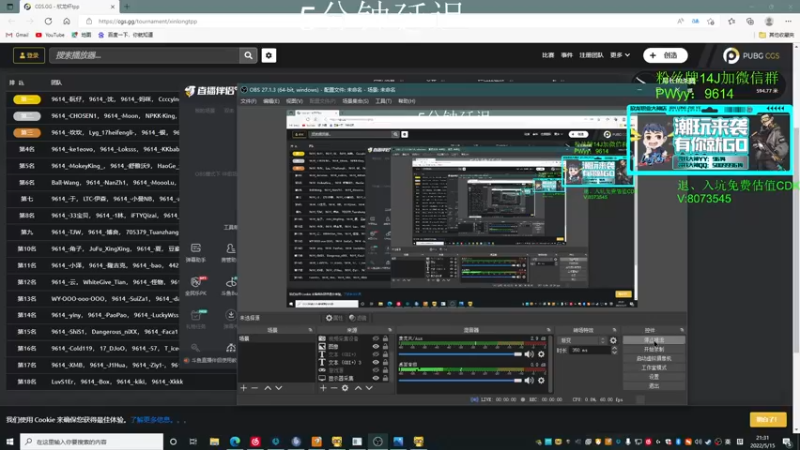The height and width of the screenshot is (450, 800).
Task: Click the PUBG CGS logo
Action: (751, 55)
